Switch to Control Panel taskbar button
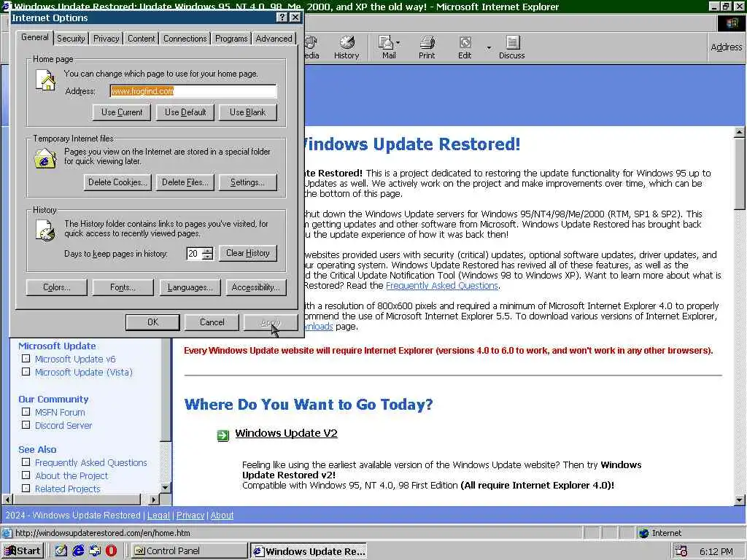The height and width of the screenshot is (560, 747). 189,551
